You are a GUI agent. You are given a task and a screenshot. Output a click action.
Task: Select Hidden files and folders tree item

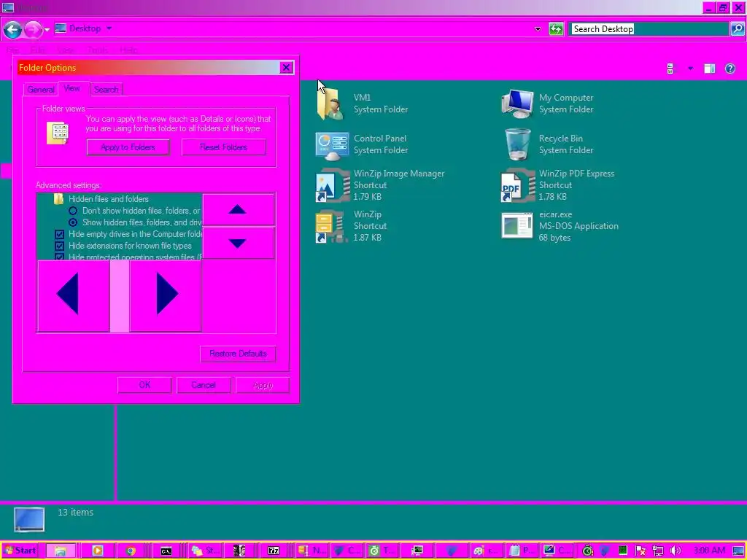click(108, 199)
